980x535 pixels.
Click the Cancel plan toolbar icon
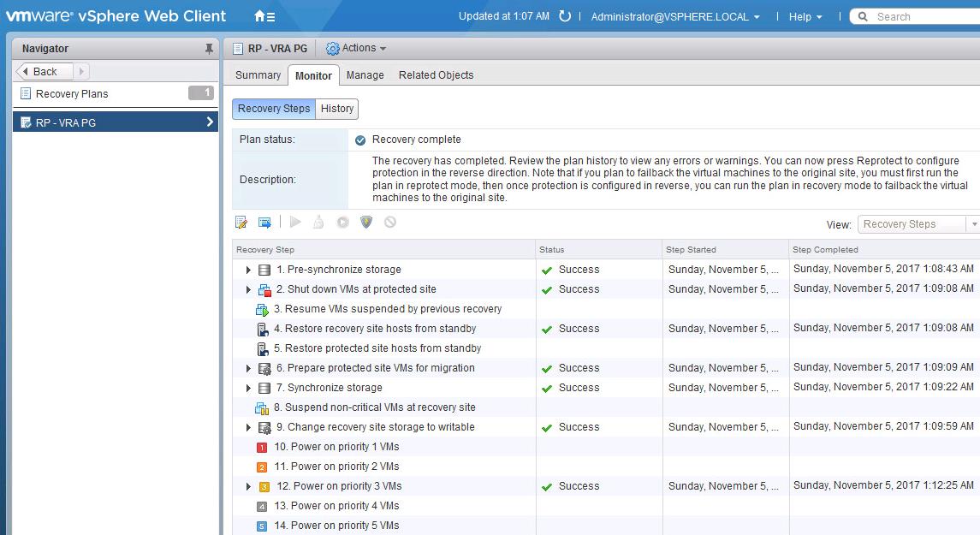[x=390, y=222]
